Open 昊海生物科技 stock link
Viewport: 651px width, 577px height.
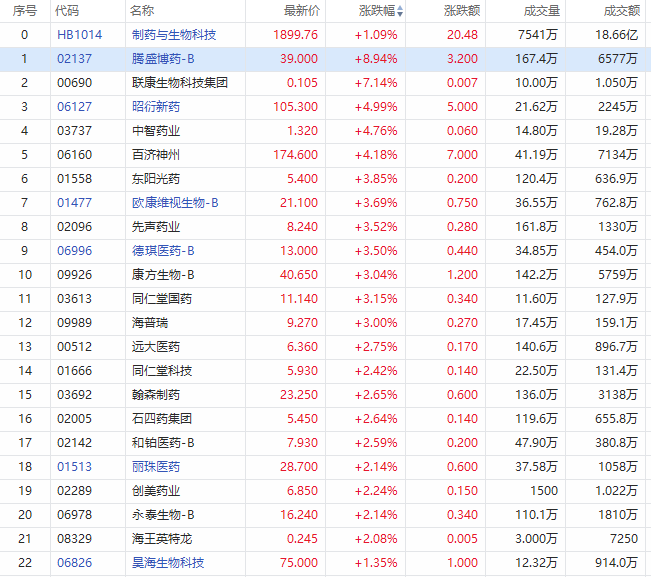coord(168,563)
